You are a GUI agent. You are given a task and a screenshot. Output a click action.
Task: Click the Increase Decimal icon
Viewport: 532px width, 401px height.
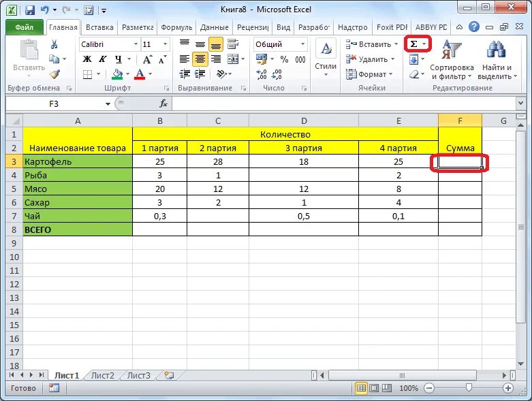tap(262, 74)
